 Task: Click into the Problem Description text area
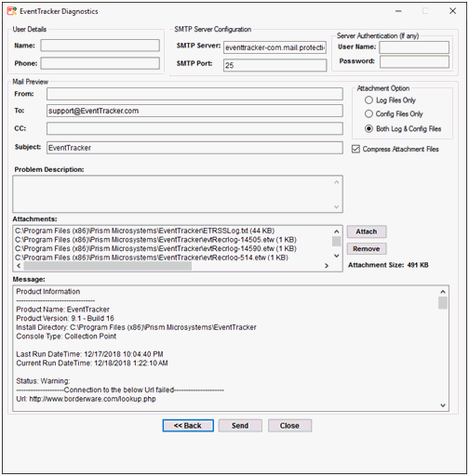(x=178, y=194)
